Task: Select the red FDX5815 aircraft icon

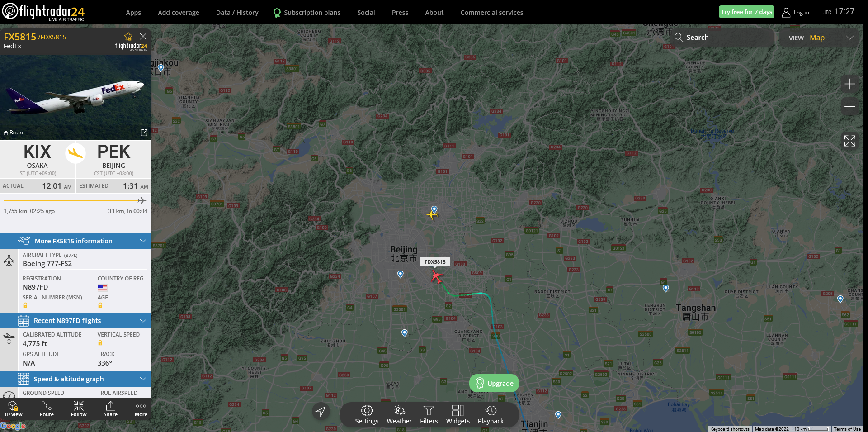Action: 436,276
